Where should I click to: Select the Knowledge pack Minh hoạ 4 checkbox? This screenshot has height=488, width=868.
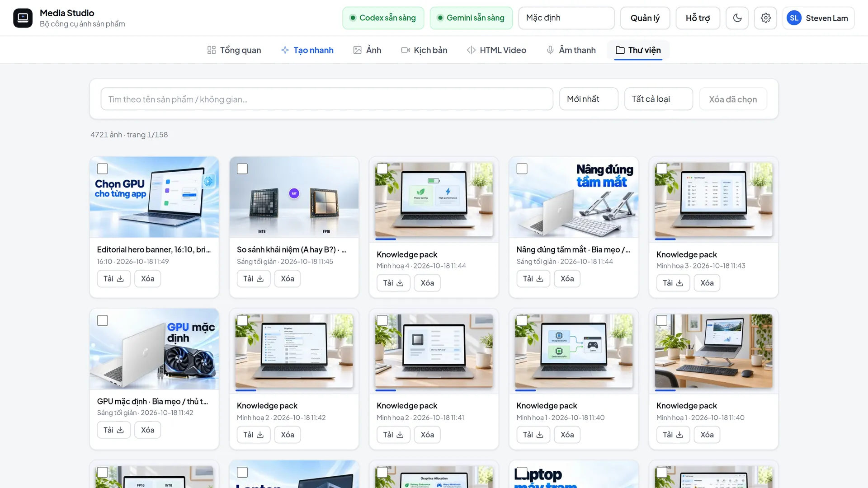382,169
